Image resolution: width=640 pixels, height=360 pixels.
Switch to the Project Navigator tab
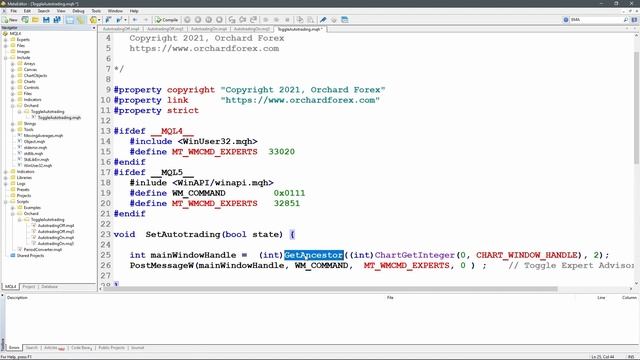pos(29,287)
